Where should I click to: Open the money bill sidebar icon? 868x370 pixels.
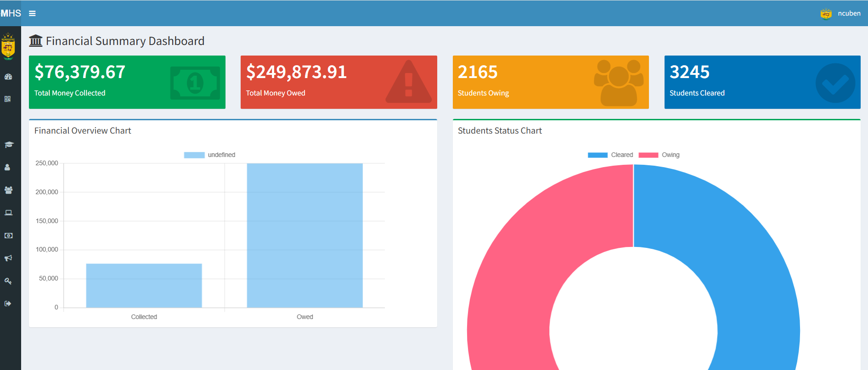point(8,235)
